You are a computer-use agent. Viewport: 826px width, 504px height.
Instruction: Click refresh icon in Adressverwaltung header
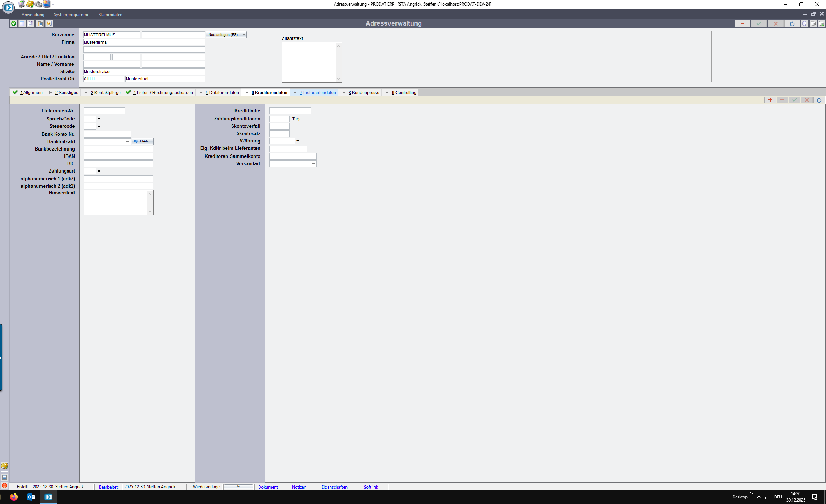[792, 23]
